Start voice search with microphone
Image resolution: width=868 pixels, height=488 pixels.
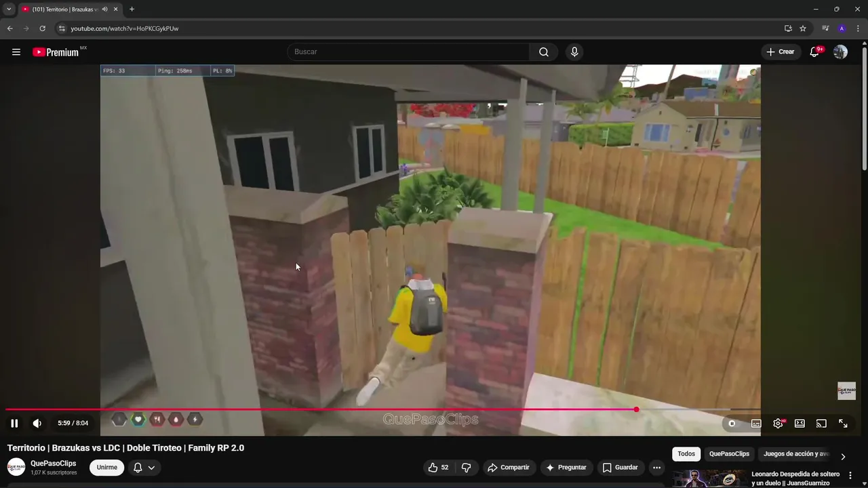[x=574, y=52]
